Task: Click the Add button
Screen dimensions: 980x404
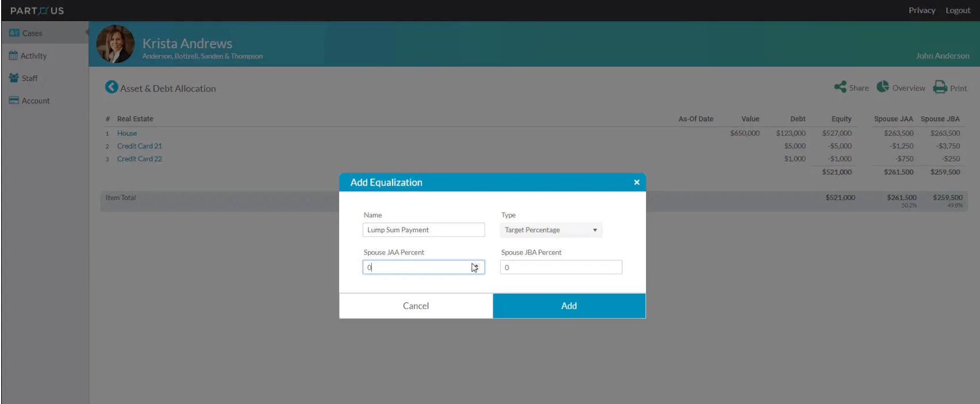Action: pos(569,306)
